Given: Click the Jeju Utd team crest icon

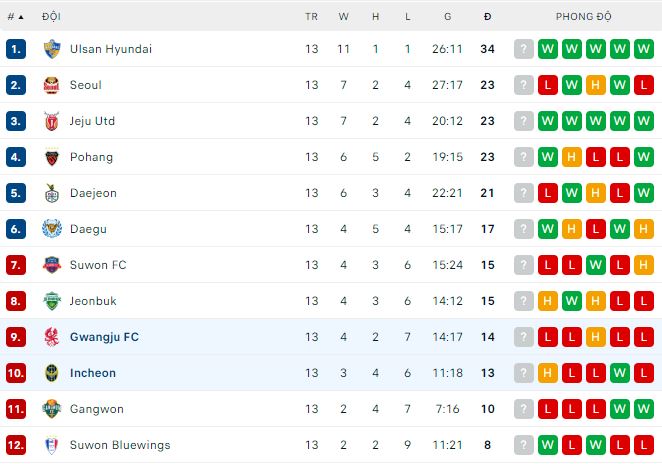Looking at the screenshot, I should (52, 121).
